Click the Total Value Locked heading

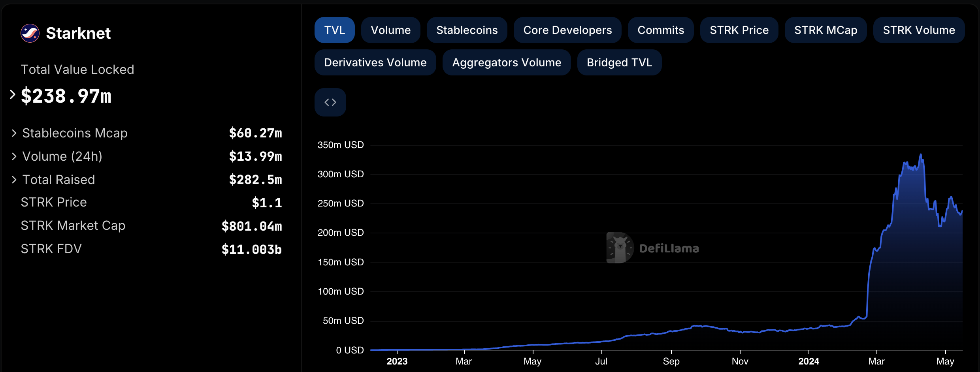(x=77, y=70)
